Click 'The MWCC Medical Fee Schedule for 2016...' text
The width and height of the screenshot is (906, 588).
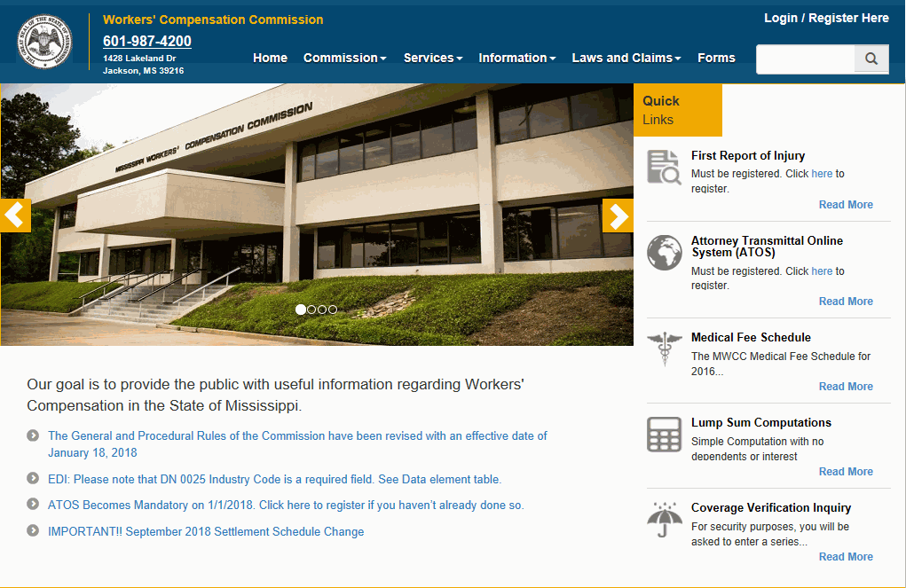[x=781, y=364]
